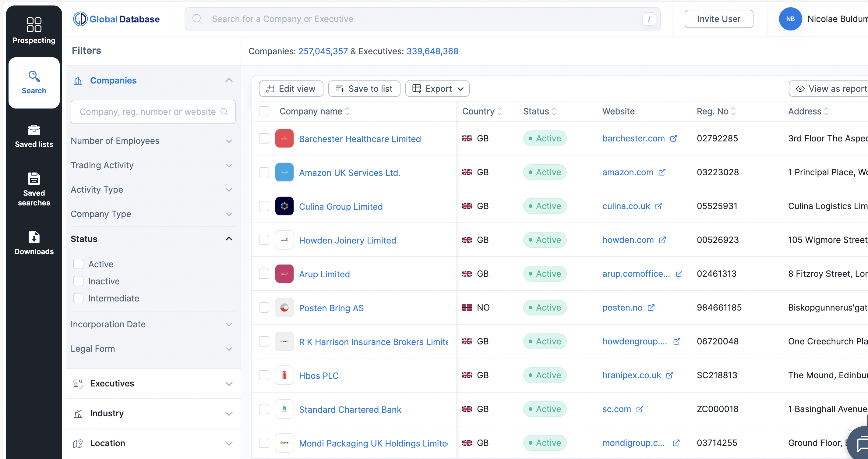Open Saved searches in sidebar
868x459 pixels.
point(34,189)
